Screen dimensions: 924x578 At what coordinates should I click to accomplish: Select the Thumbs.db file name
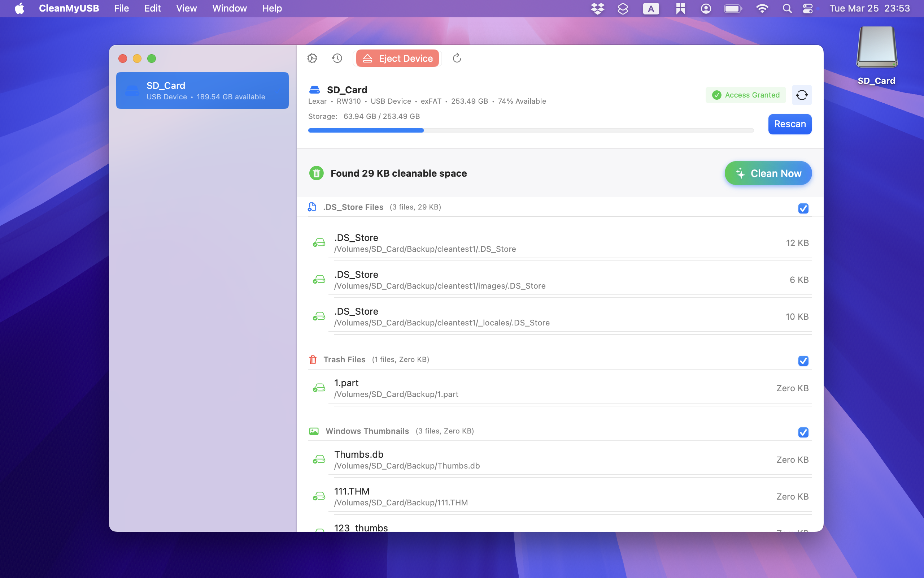pos(359,454)
